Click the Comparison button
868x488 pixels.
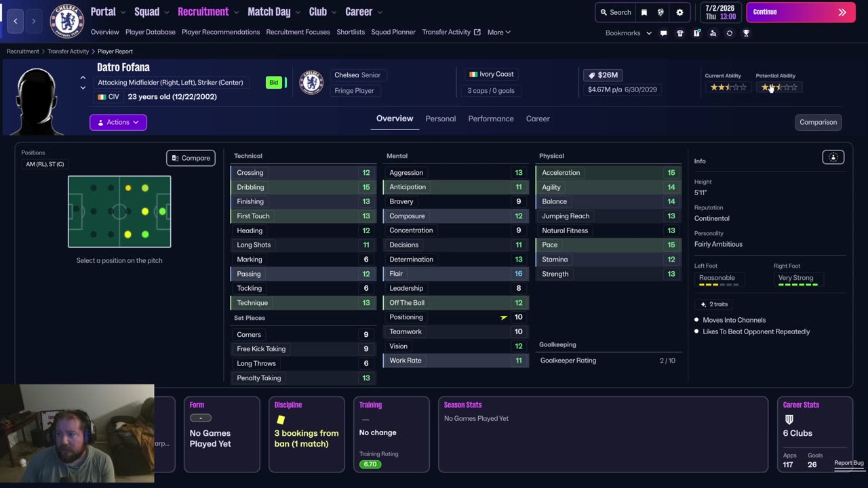click(818, 122)
